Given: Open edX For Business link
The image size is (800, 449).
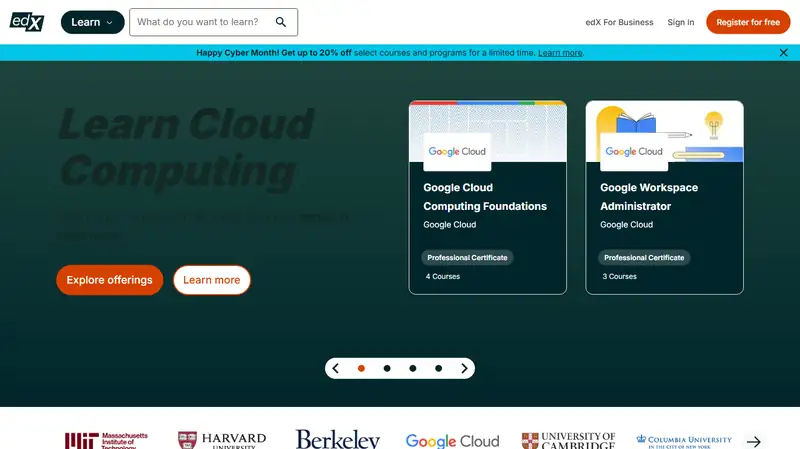Looking at the screenshot, I should [x=619, y=22].
